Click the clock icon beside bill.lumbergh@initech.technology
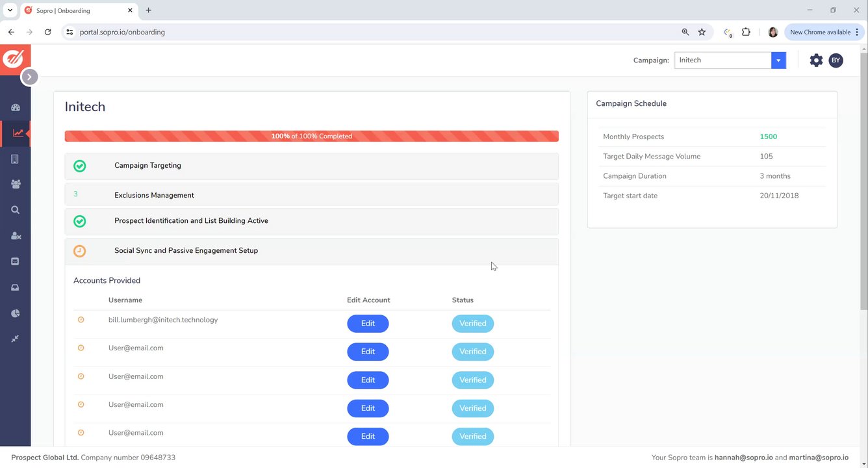 click(x=81, y=320)
